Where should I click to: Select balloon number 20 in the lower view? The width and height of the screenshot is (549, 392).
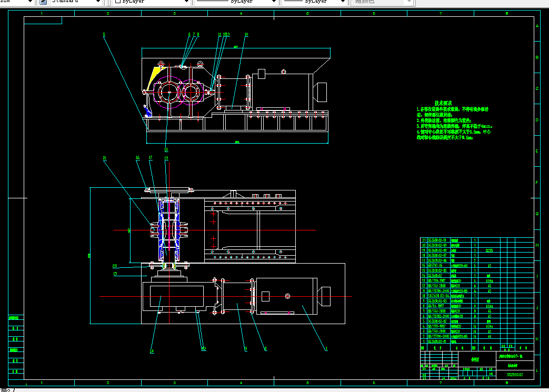[x=115, y=266]
